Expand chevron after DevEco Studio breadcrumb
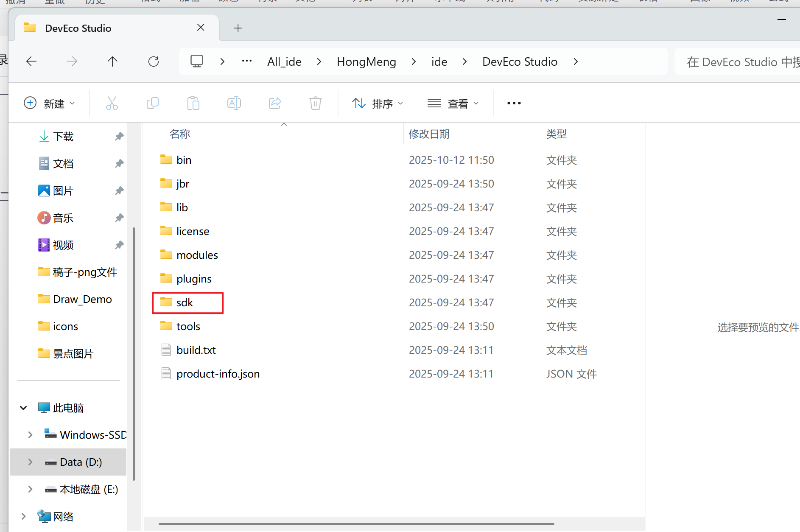 pos(576,62)
